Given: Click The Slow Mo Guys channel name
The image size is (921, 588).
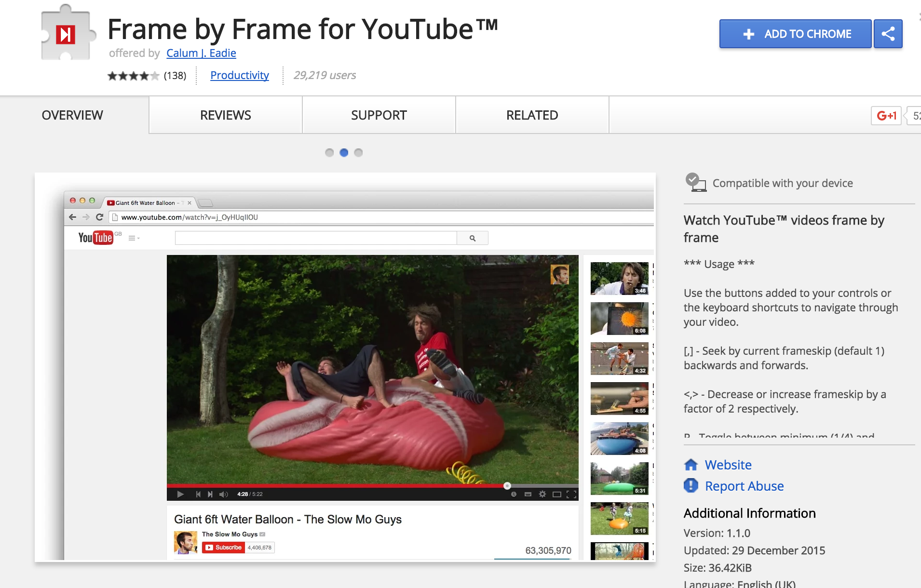Looking at the screenshot, I should [230, 534].
